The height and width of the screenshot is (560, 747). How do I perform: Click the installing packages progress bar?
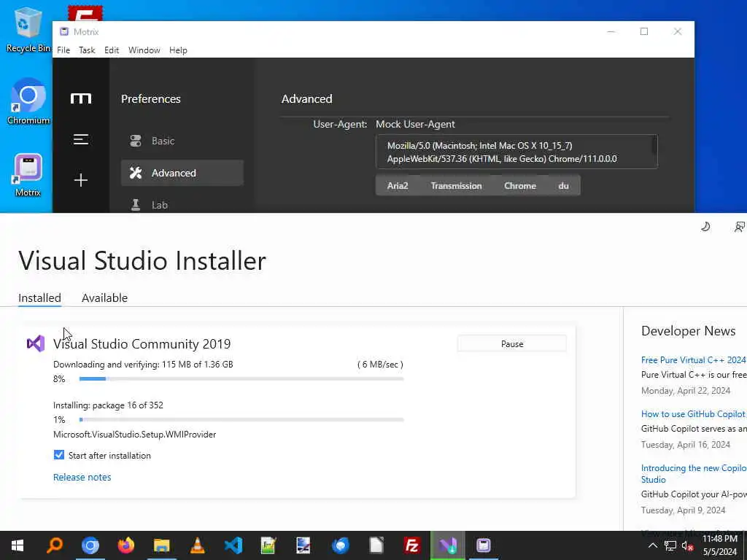click(x=241, y=419)
